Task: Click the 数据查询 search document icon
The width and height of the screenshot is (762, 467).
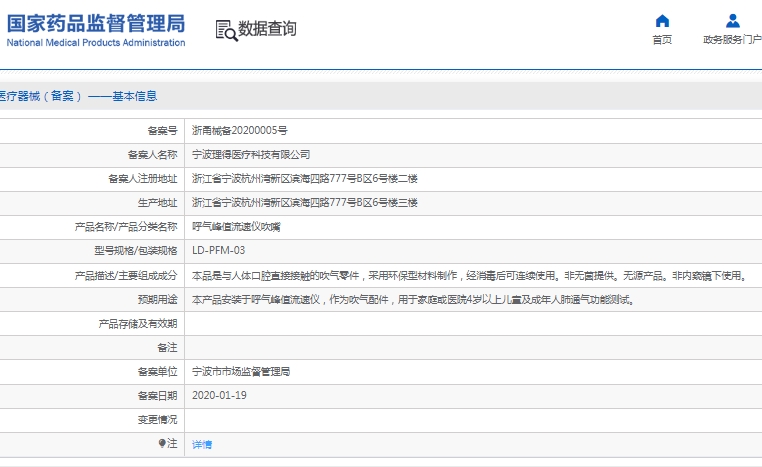Action: coord(226,30)
